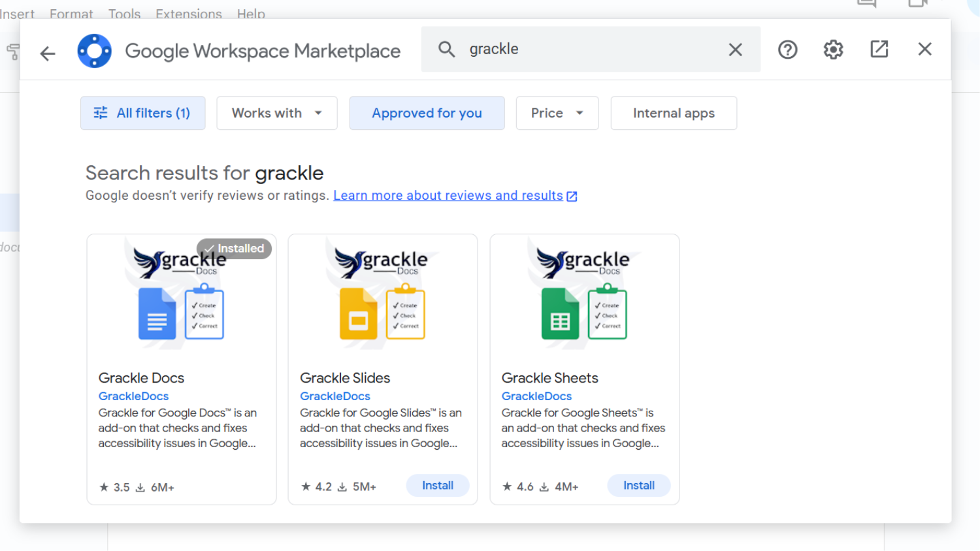This screenshot has height=551, width=980.
Task: Close the Marketplace dialog
Action: click(x=924, y=49)
